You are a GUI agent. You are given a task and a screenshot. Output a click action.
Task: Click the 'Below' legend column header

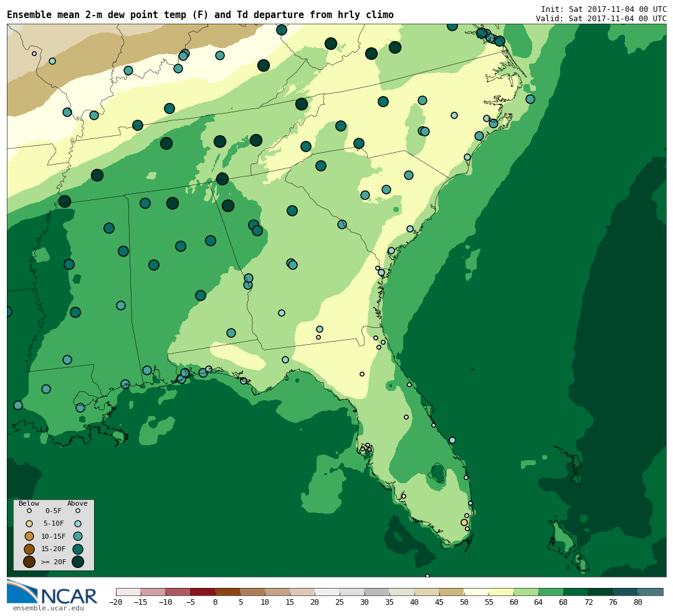tap(29, 503)
